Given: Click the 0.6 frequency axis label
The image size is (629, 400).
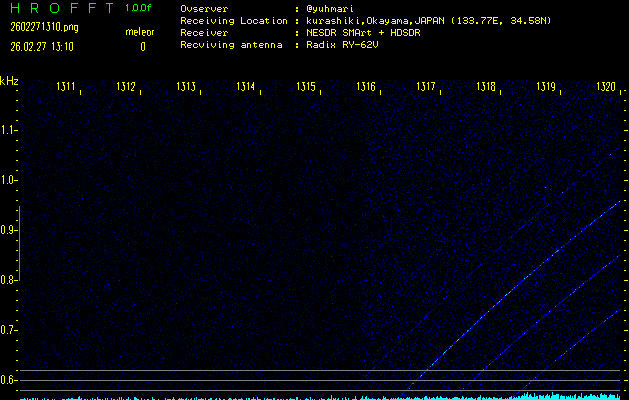Looking at the screenshot, I should click(x=9, y=380).
